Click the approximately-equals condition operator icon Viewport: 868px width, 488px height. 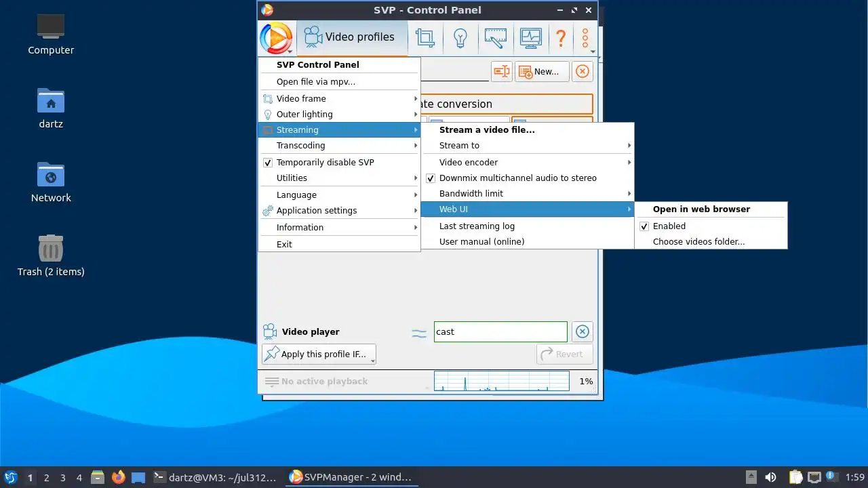419,332
